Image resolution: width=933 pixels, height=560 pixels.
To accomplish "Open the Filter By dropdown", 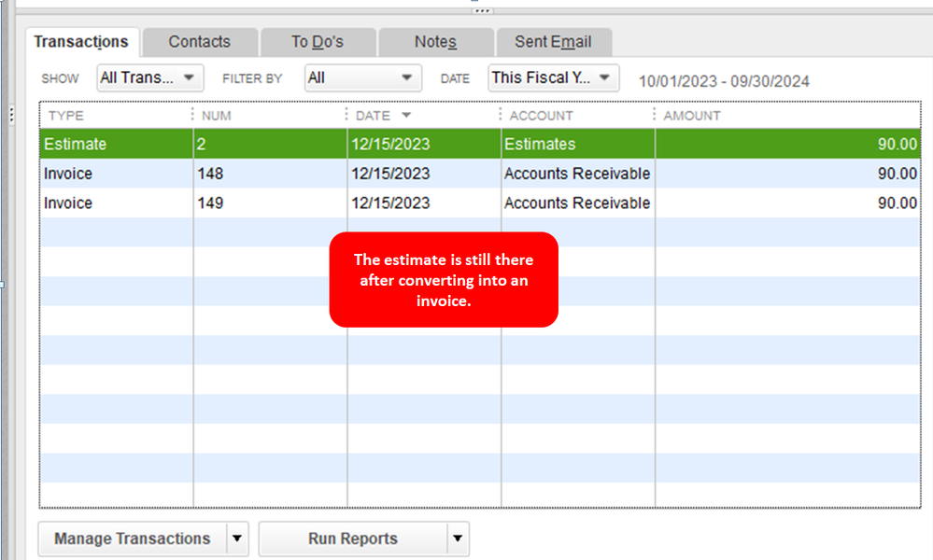I will coord(362,77).
